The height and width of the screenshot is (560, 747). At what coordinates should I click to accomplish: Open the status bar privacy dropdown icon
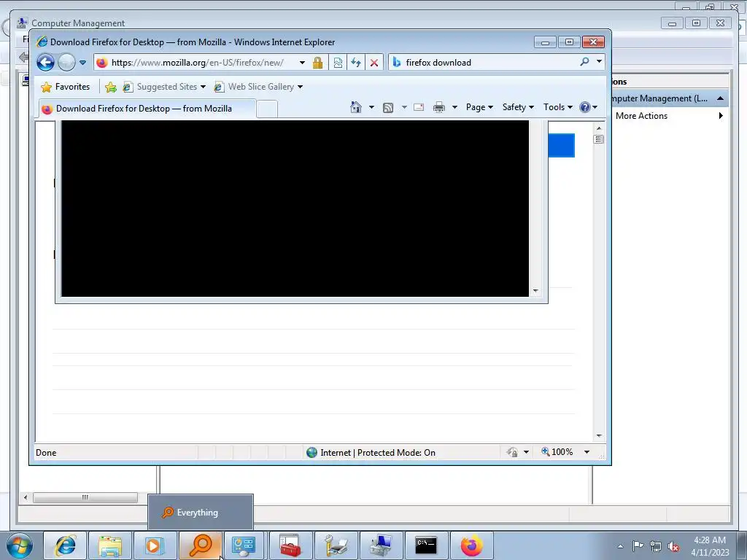point(518,452)
